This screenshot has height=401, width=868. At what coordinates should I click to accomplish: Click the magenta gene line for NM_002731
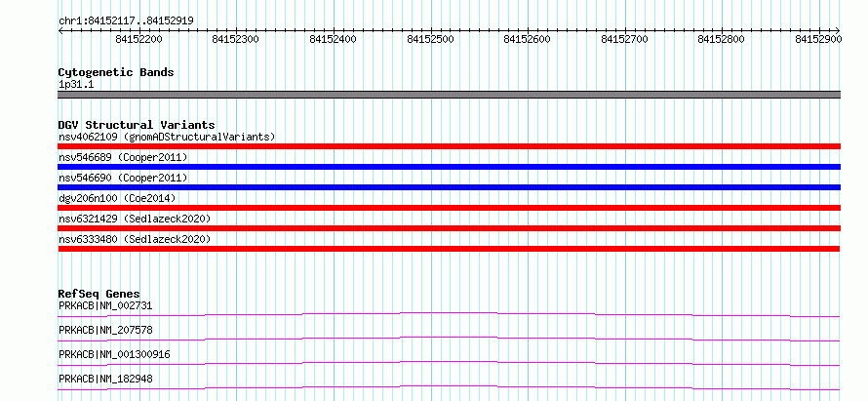click(x=449, y=314)
